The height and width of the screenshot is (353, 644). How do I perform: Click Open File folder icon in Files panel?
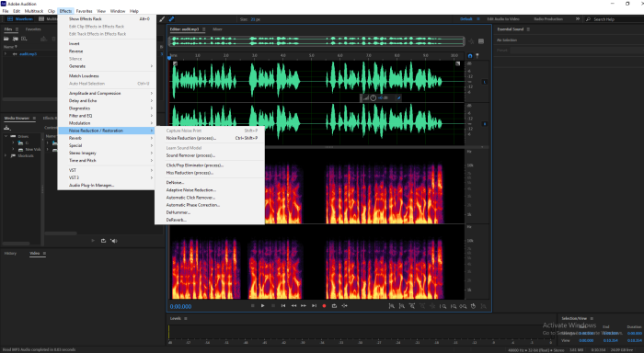pyautogui.click(x=6, y=39)
